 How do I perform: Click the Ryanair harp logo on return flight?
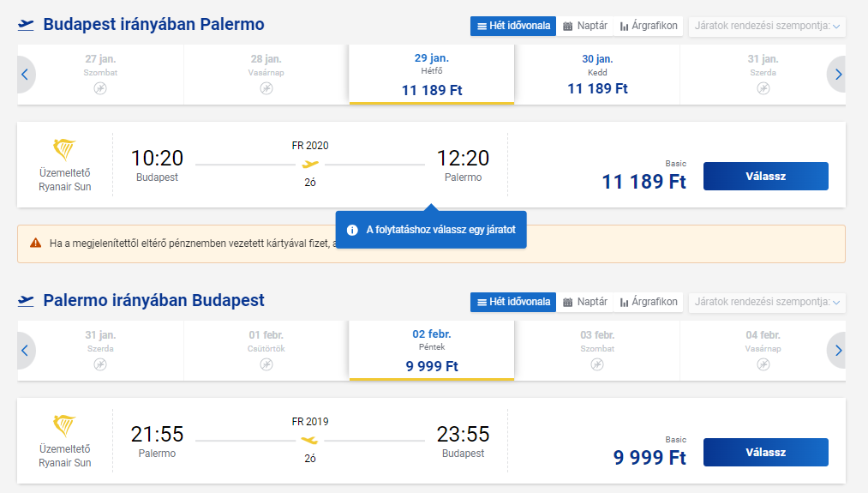point(64,425)
